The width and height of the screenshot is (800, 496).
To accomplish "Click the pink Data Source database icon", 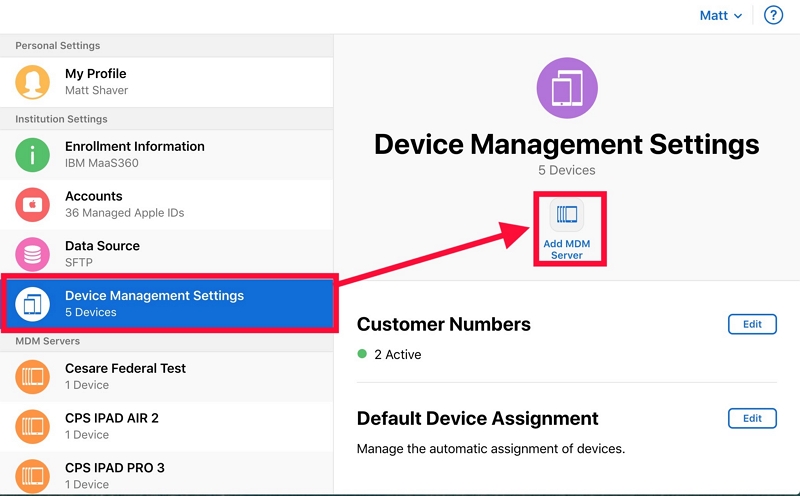I will (32, 254).
